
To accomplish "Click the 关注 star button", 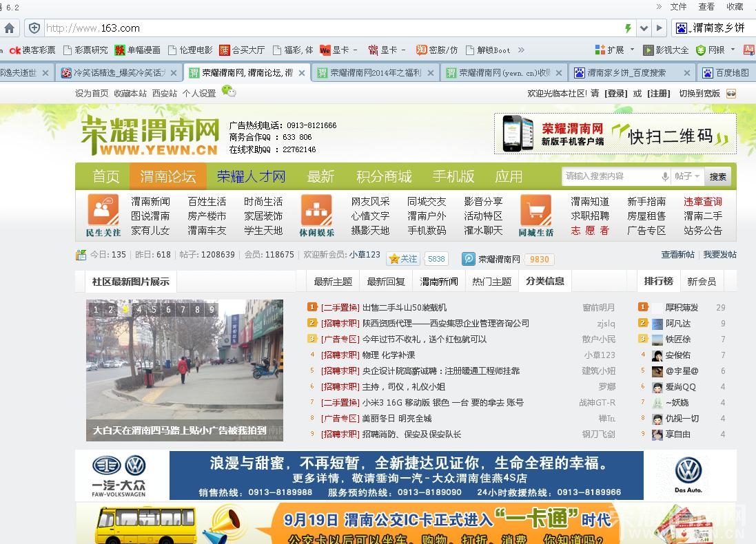I will pos(403,259).
